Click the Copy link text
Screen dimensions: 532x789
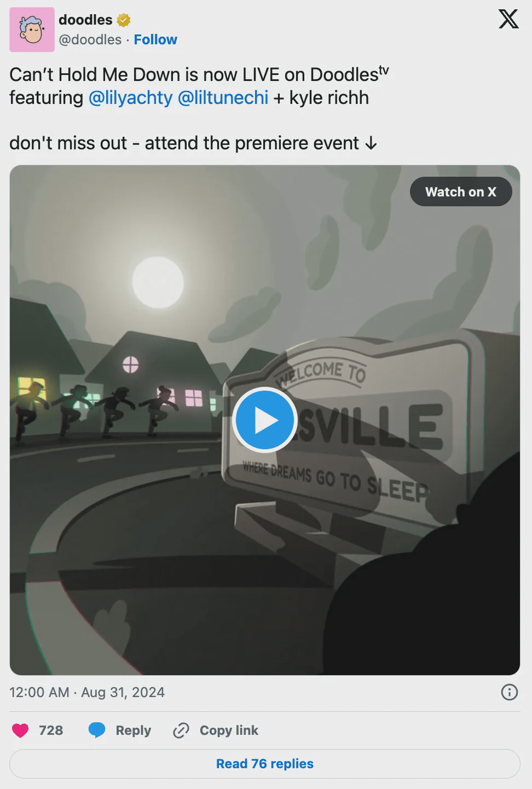click(229, 730)
